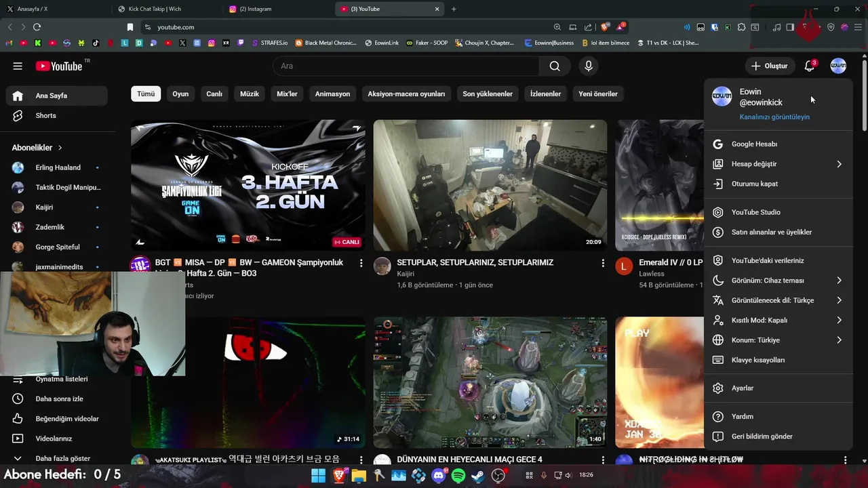Start voice search with microphone icon
The height and width of the screenshot is (488, 868).
pos(589,66)
